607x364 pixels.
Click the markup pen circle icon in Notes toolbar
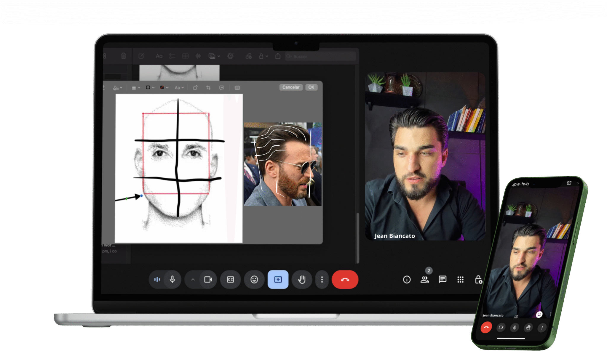click(x=231, y=56)
